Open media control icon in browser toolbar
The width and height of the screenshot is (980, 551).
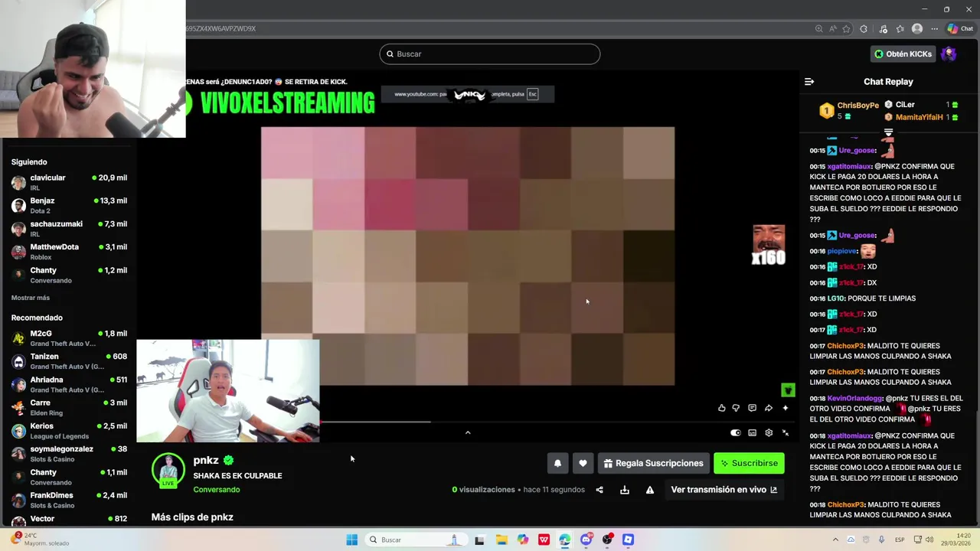click(x=884, y=29)
